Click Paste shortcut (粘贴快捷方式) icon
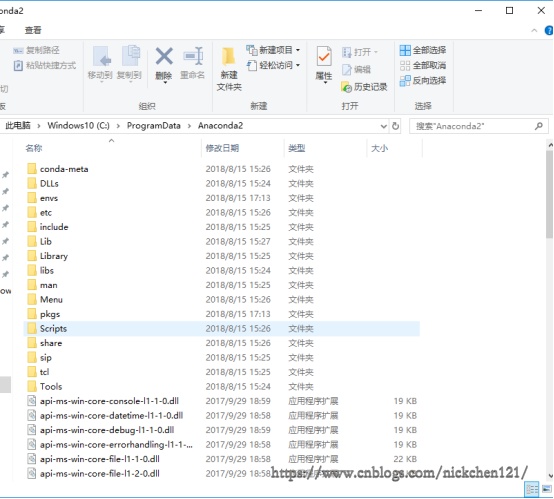Viewport: 554px width, 499px height. coord(18,65)
